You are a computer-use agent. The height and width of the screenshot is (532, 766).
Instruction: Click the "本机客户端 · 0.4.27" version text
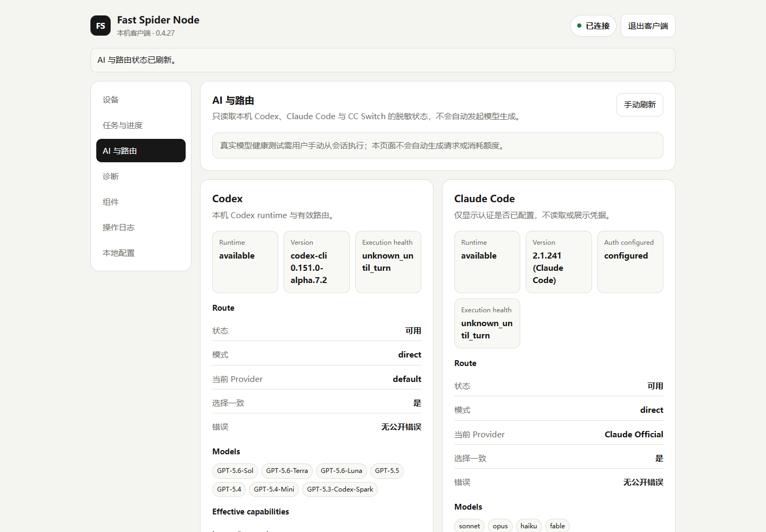(x=146, y=33)
